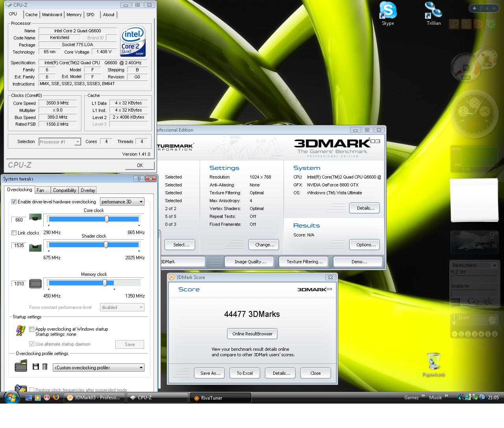The image size is (504, 428).
Task: Expand the Gamez toolbar chevron
Action: click(x=424, y=396)
